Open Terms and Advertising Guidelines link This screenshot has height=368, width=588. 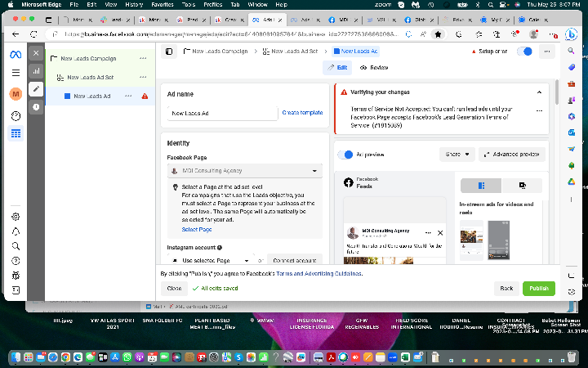318,274
